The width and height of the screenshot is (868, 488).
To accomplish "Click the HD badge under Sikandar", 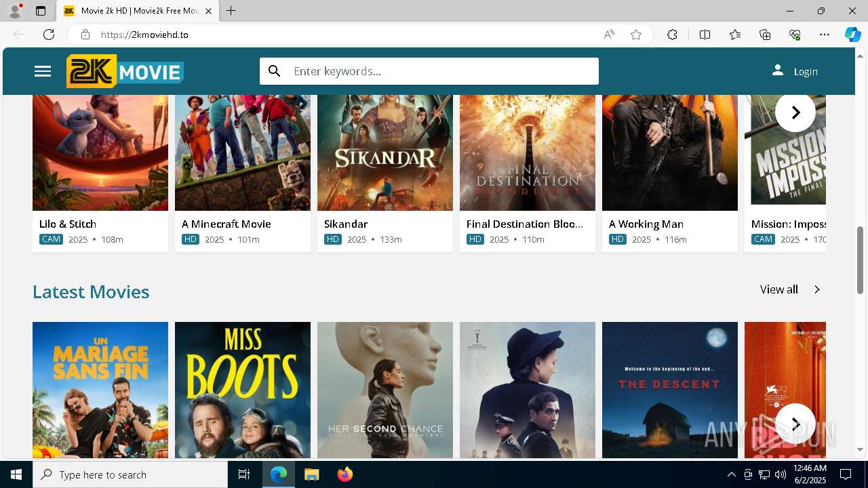I will 333,239.
